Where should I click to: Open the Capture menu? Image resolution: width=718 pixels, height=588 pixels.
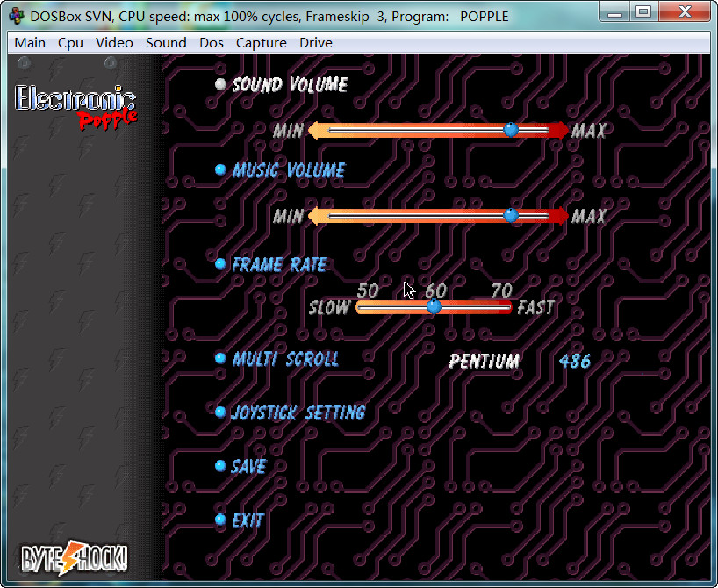(x=261, y=43)
